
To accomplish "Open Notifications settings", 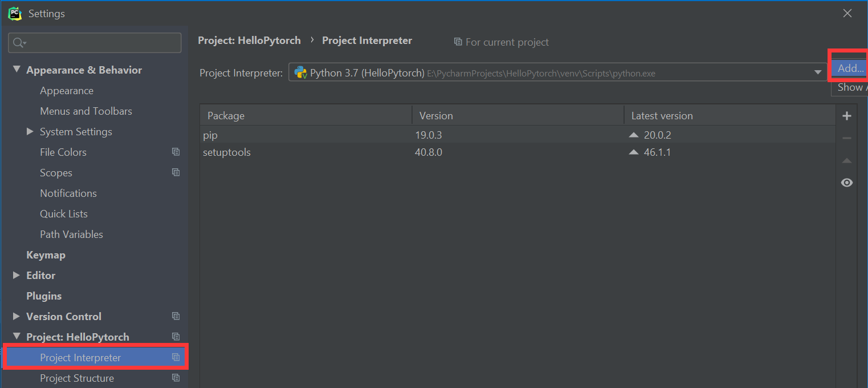I will (x=68, y=193).
